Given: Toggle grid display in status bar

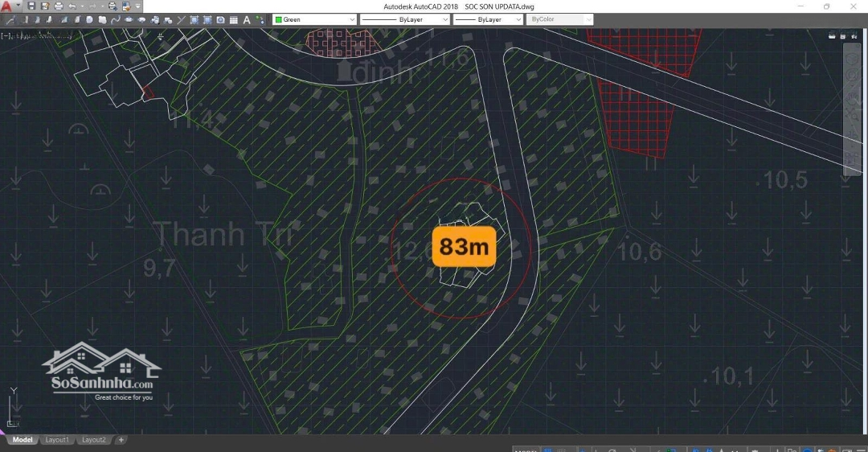Looking at the screenshot, I should 548,449.
